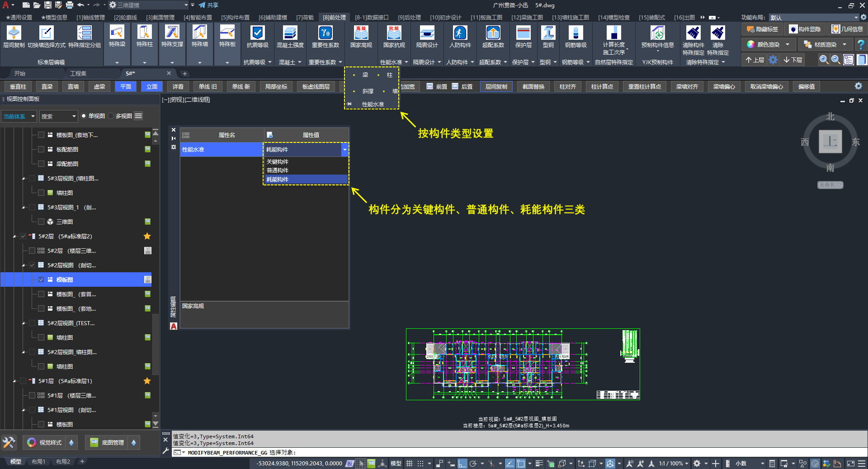Select the 特殊梁 tool icon
This screenshot has height=469, width=868.
(x=117, y=33)
